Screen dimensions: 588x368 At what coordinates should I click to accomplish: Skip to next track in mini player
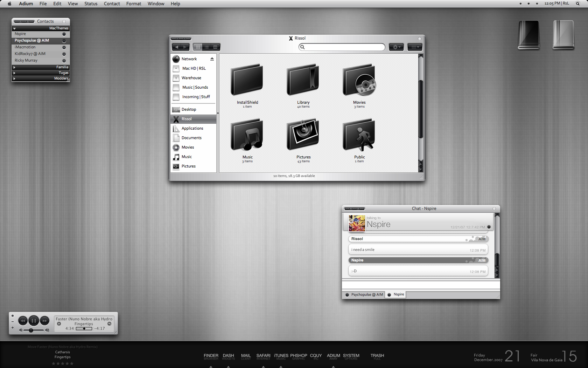(x=45, y=320)
